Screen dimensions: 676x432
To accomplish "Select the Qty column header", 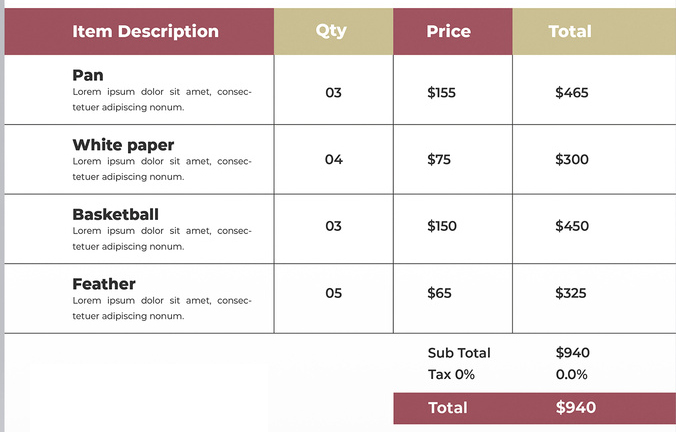I will [331, 30].
